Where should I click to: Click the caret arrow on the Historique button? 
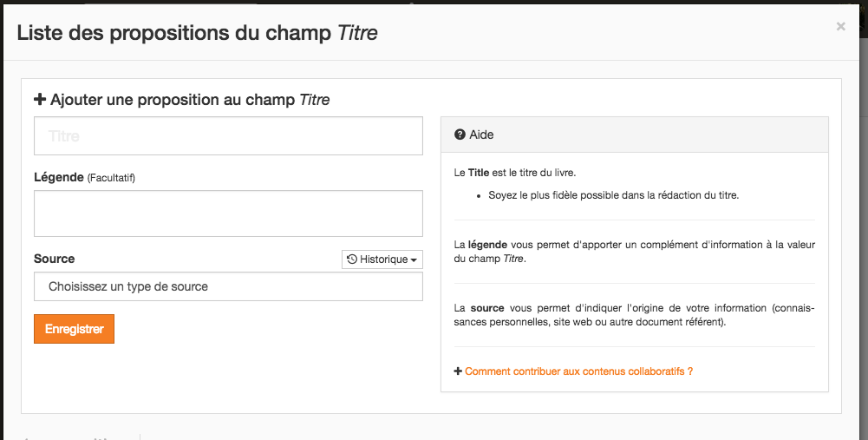pyautogui.click(x=414, y=259)
